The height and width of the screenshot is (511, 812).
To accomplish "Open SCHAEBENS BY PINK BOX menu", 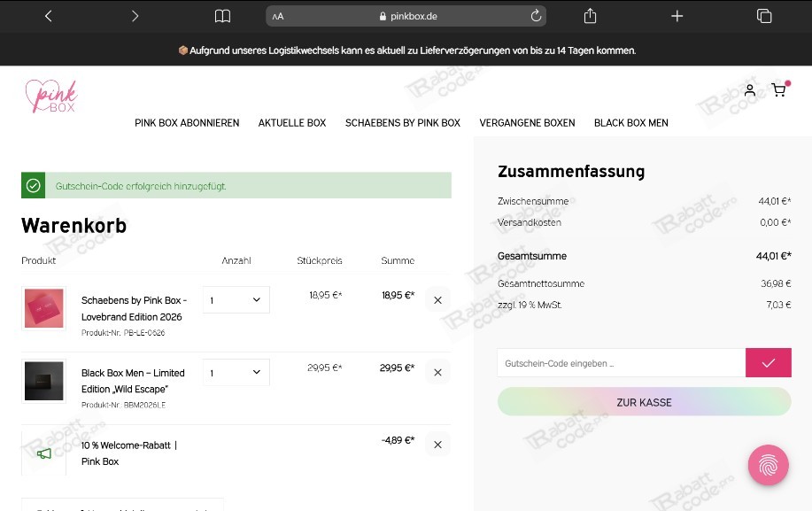I will click(x=402, y=123).
